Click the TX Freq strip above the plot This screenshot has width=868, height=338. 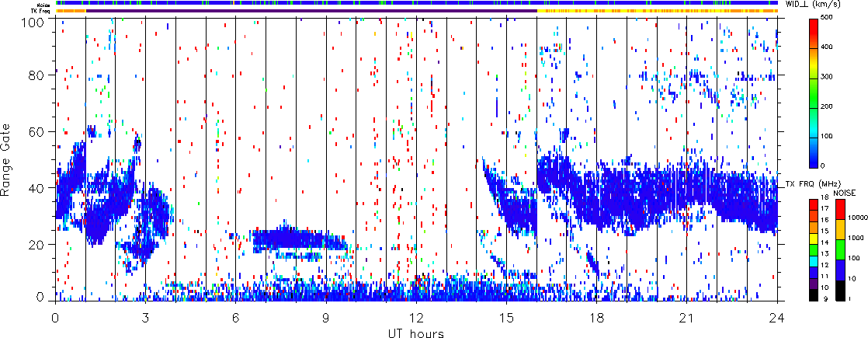pyautogui.click(x=416, y=11)
